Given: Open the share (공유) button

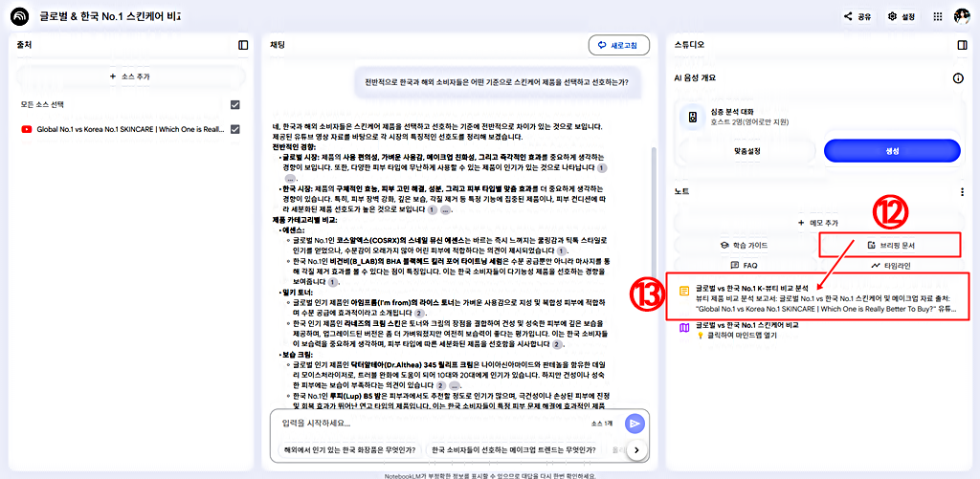Looking at the screenshot, I should click(x=857, y=17).
